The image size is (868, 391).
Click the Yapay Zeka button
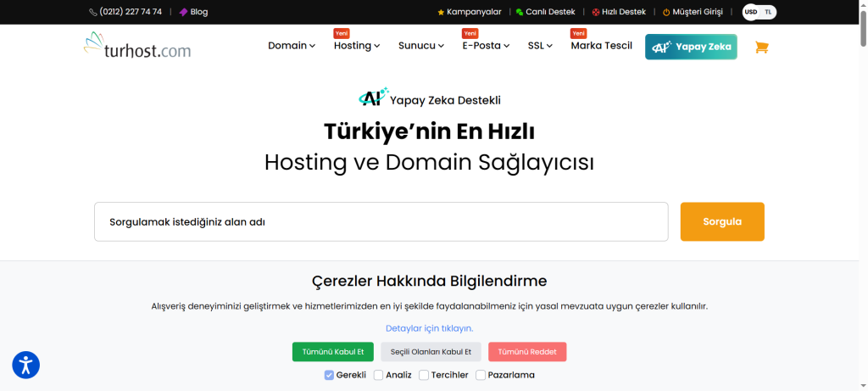(691, 47)
